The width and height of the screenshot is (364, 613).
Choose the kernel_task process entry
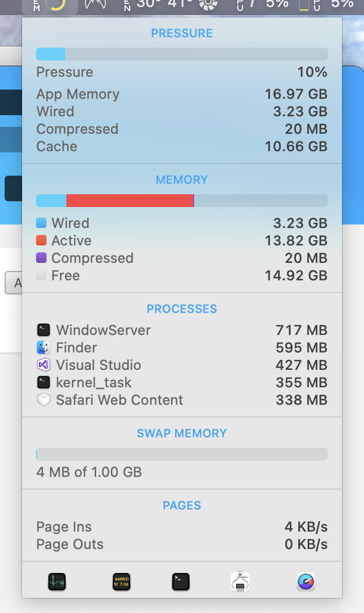pos(181,383)
